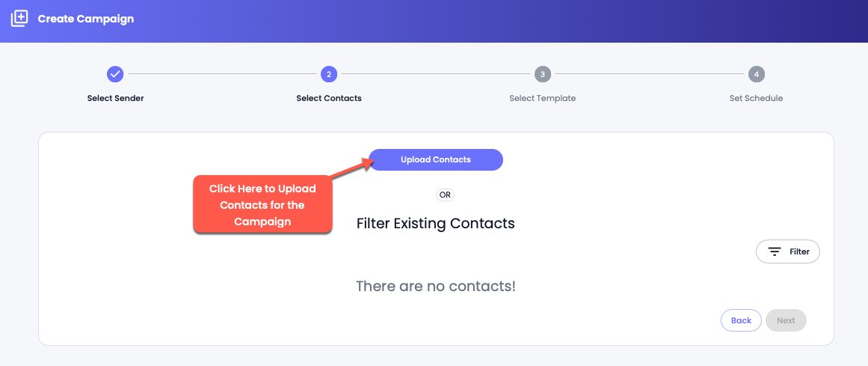Viewport: 868px width, 366px height.
Task: Click the Upload Contacts button
Action: pos(436,159)
